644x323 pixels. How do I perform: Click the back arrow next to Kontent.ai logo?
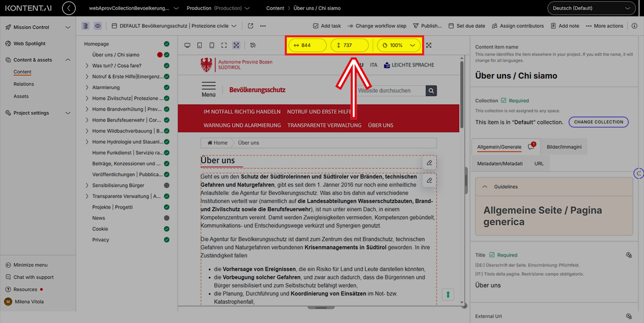click(68, 8)
